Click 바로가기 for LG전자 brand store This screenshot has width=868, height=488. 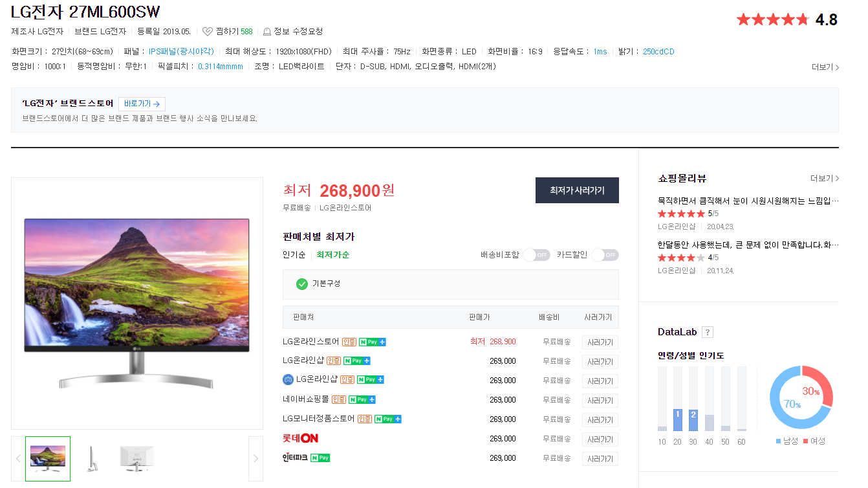tap(142, 104)
